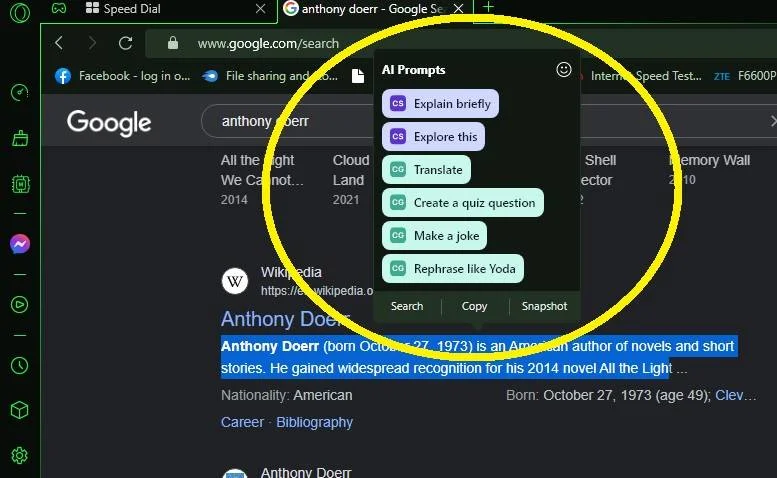Click the padlock site security icon
This screenshot has width=777, height=478.
(x=172, y=43)
